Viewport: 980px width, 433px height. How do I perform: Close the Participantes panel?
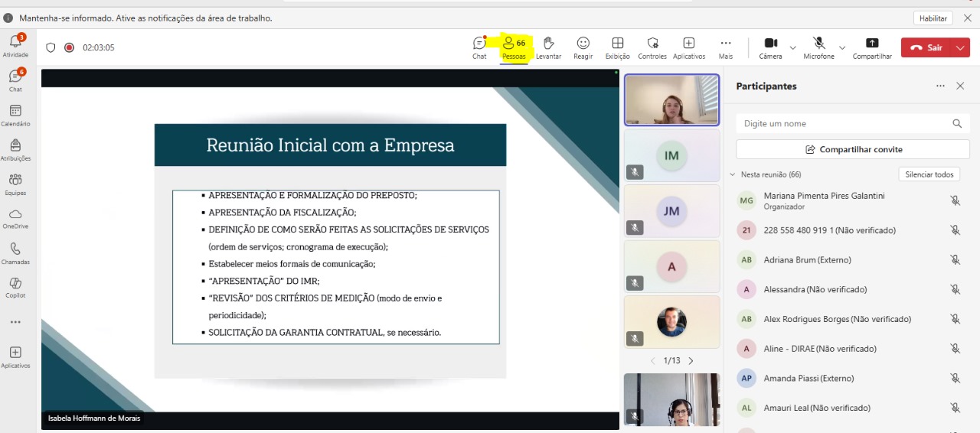[960, 86]
